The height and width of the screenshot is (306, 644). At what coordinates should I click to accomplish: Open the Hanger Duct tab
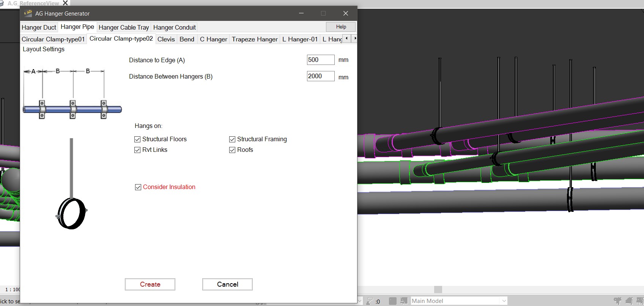(x=39, y=27)
